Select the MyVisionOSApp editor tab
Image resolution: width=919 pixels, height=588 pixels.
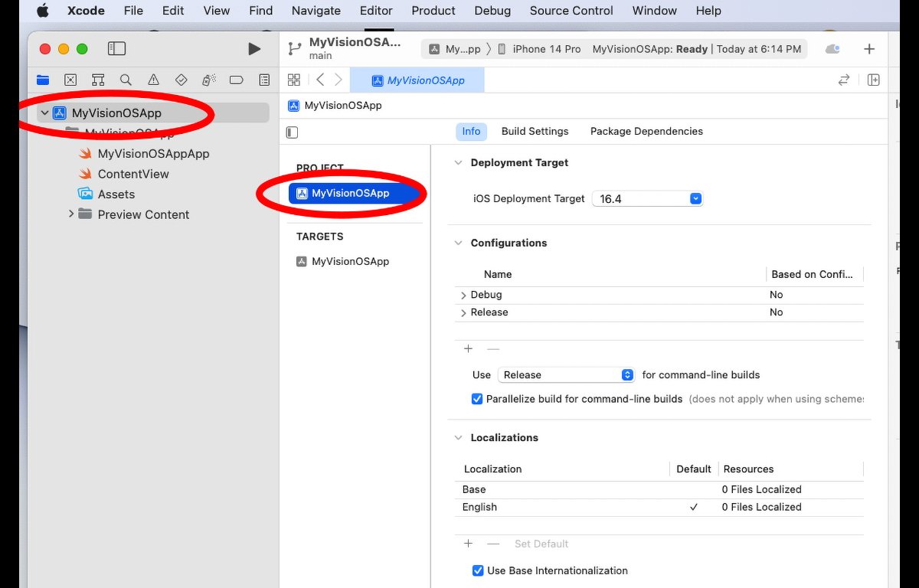(417, 80)
